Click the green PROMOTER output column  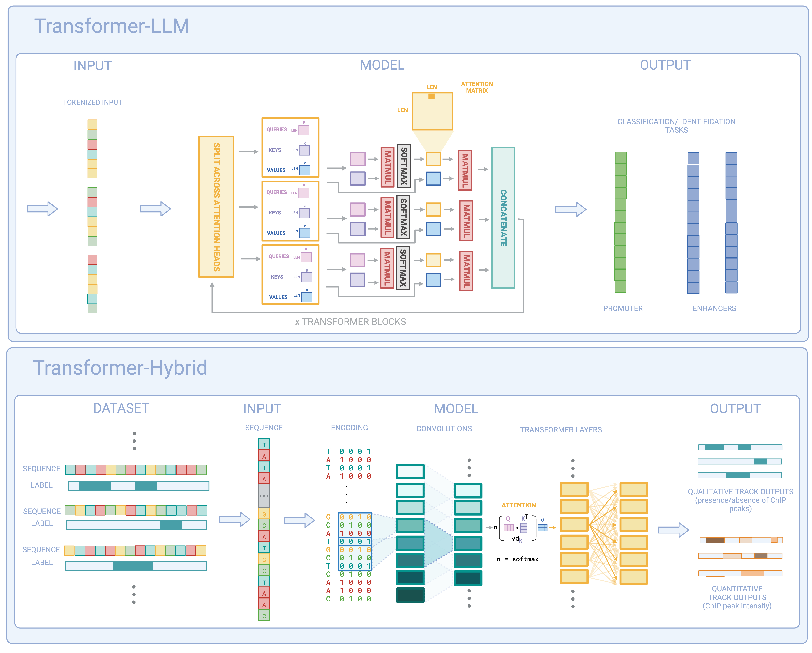620,222
